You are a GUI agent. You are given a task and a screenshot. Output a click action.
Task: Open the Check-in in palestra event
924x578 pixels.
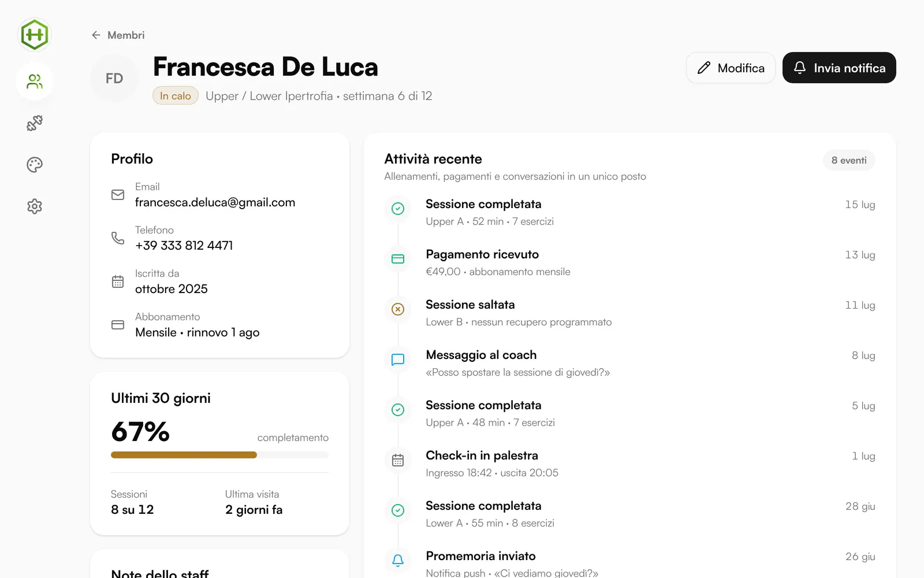pyautogui.click(x=629, y=464)
